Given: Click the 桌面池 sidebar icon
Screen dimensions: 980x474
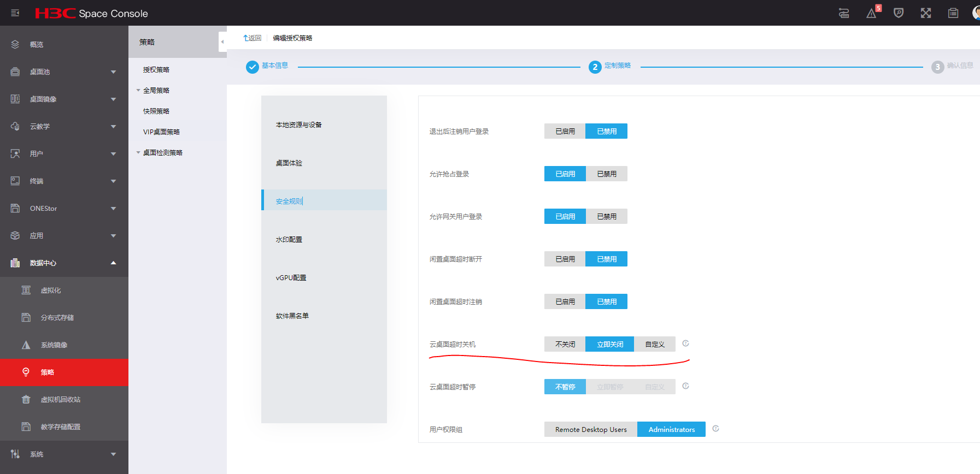Looking at the screenshot, I should (x=15, y=72).
